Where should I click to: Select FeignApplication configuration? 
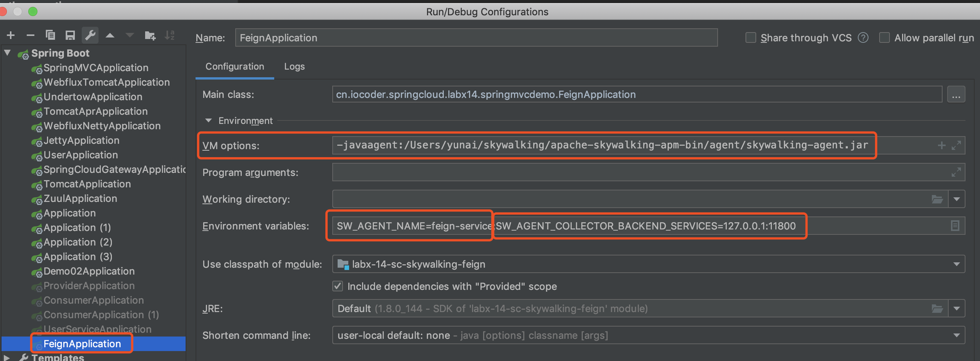click(82, 344)
